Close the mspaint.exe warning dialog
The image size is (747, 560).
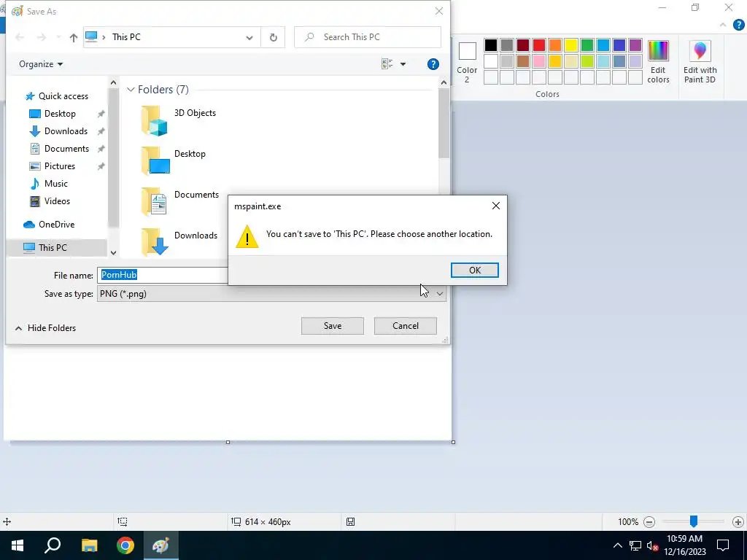(x=495, y=206)
